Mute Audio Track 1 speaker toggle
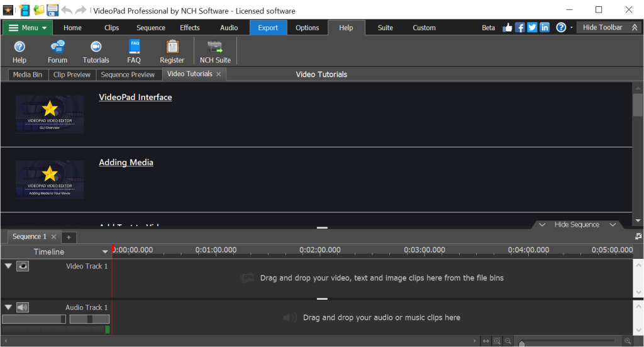The image size is (644, 347). point(23,307)
